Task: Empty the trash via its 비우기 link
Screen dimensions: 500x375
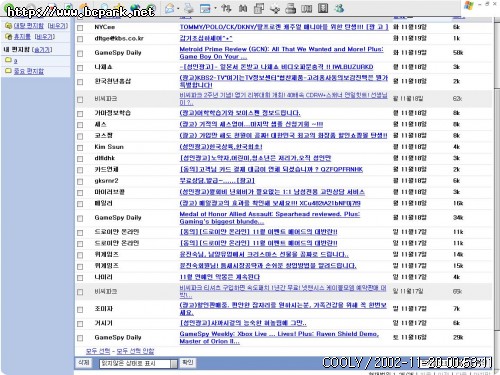Action: coord(45,37)
